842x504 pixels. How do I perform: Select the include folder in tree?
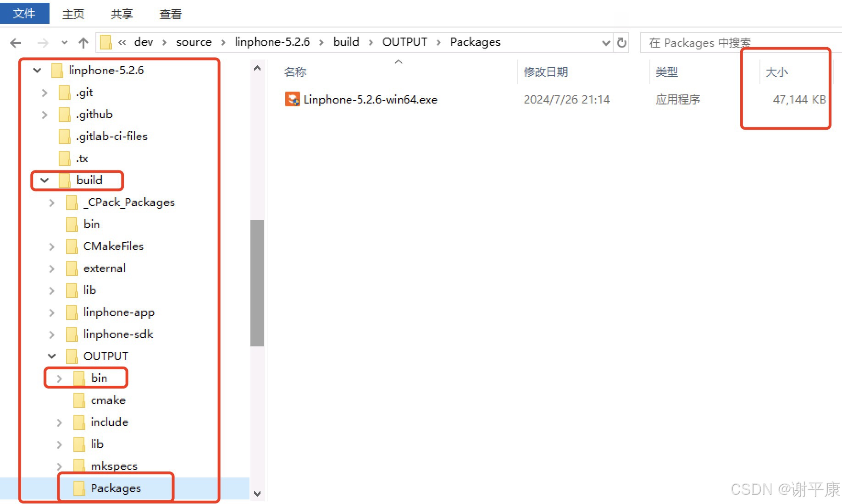[x=109, y=422]
